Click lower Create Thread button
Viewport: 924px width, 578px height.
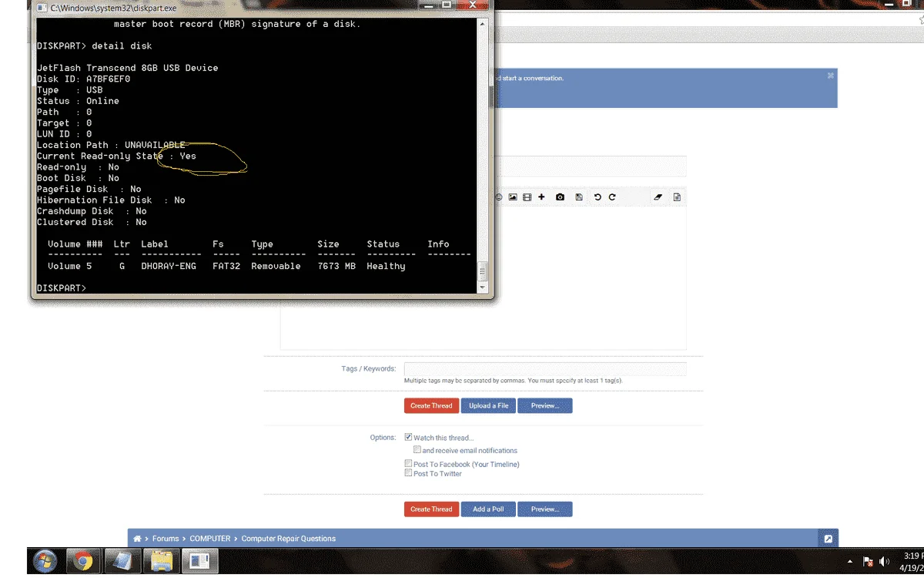(431, 509)
